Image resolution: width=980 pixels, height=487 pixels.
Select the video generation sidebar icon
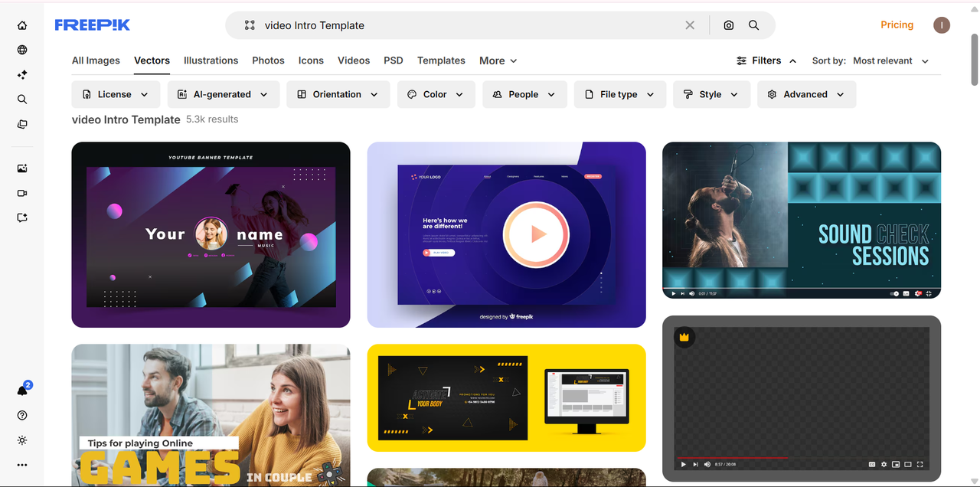[x=22, y=193]
